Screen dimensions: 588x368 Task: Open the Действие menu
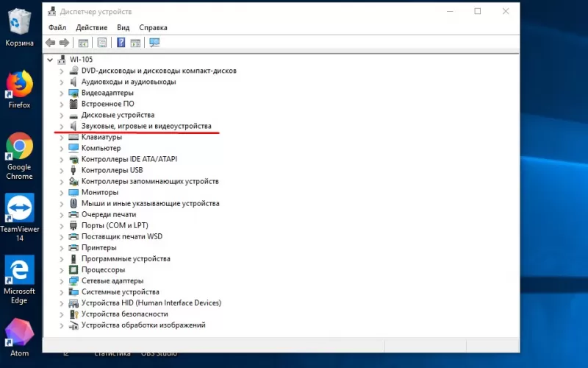[91, 27]
